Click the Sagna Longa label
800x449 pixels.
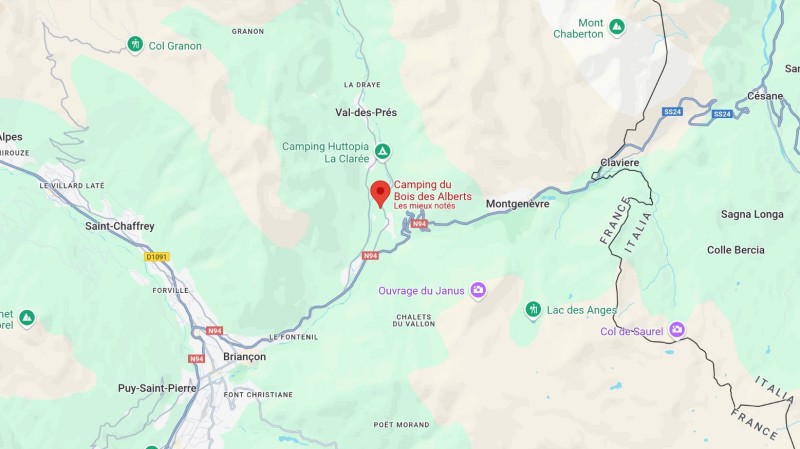point(752,214)
